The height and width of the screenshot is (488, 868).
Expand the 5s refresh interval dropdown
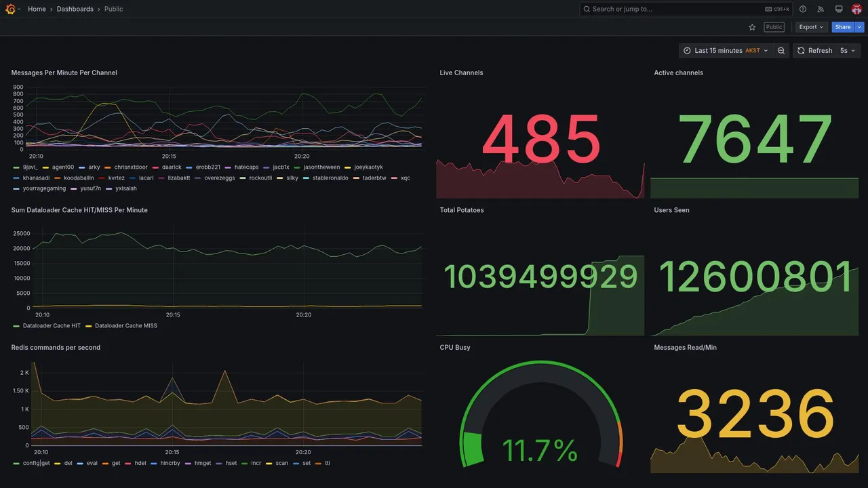coord(848,51)
